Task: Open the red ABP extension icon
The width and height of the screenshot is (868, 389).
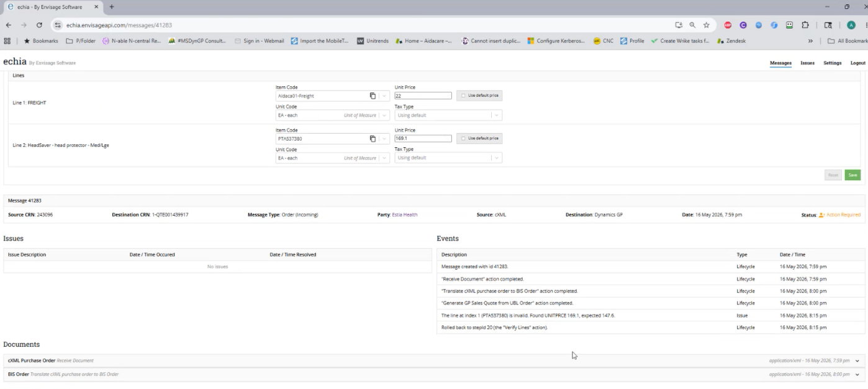Action: [728, 25]
